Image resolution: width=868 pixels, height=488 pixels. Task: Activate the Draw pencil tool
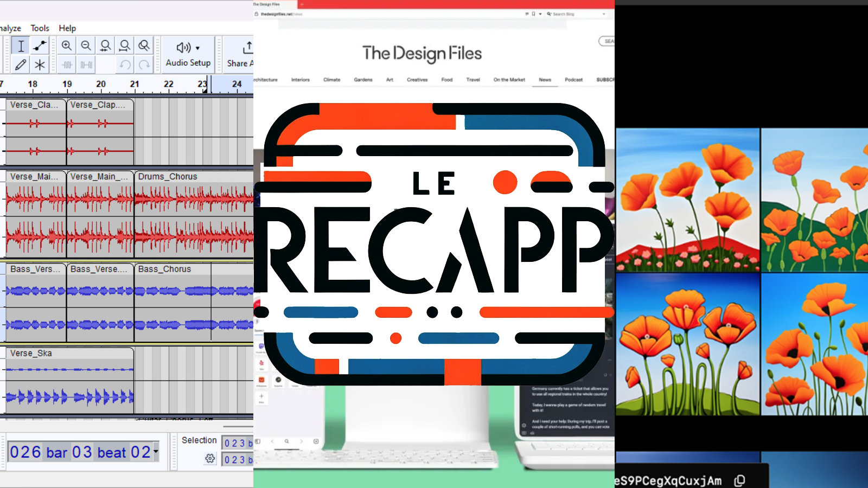pos(21,65)
